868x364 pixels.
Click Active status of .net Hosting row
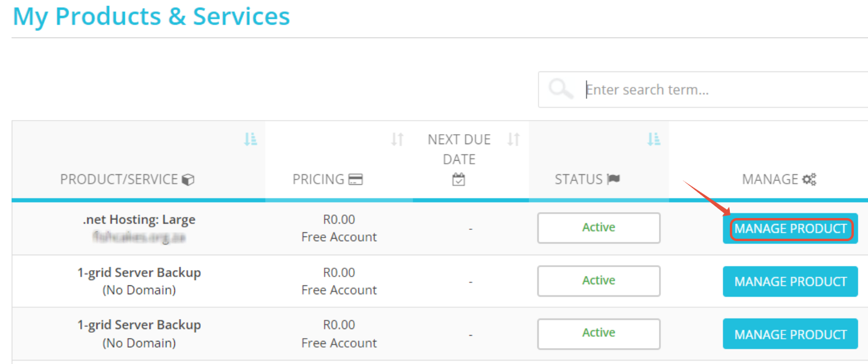tap(599, 227)
